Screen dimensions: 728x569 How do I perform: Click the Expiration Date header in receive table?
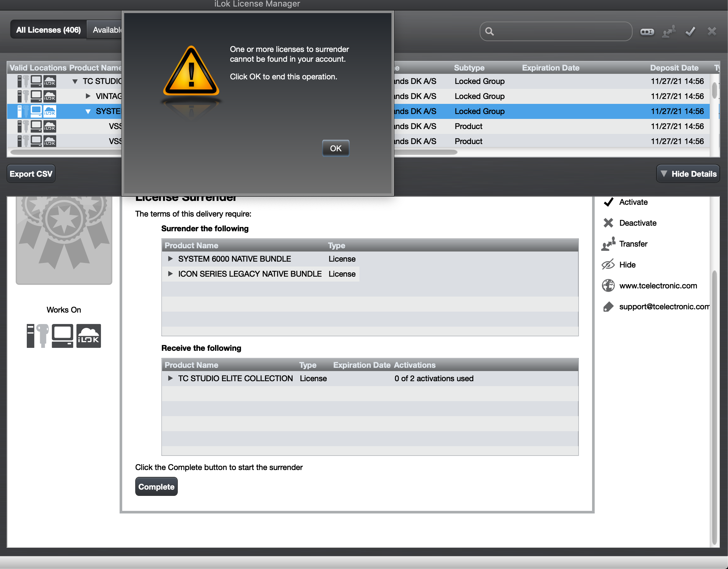tap(362, 365)
